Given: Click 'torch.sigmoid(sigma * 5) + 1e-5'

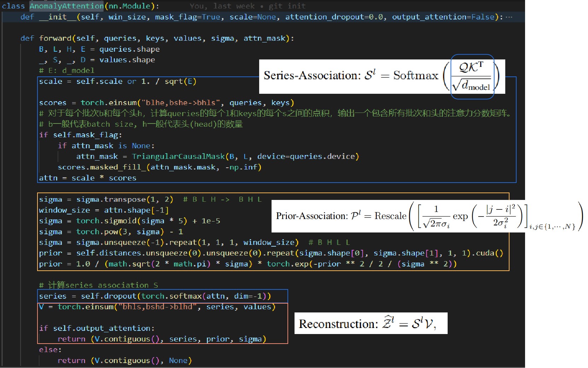Looking at the screenshot, I should 148,221.
